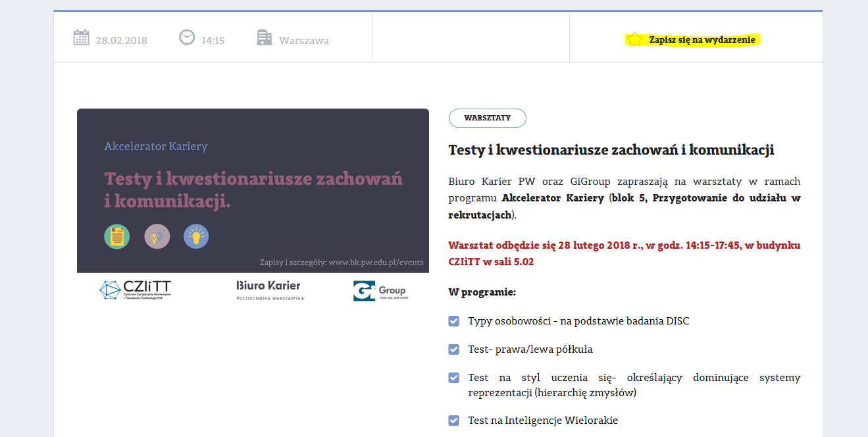Click the red text about Warsztat odbędzie się 28 lutego
Viewport: 868px width, 437px height.
pyautogui.click(x=625, y=253)
